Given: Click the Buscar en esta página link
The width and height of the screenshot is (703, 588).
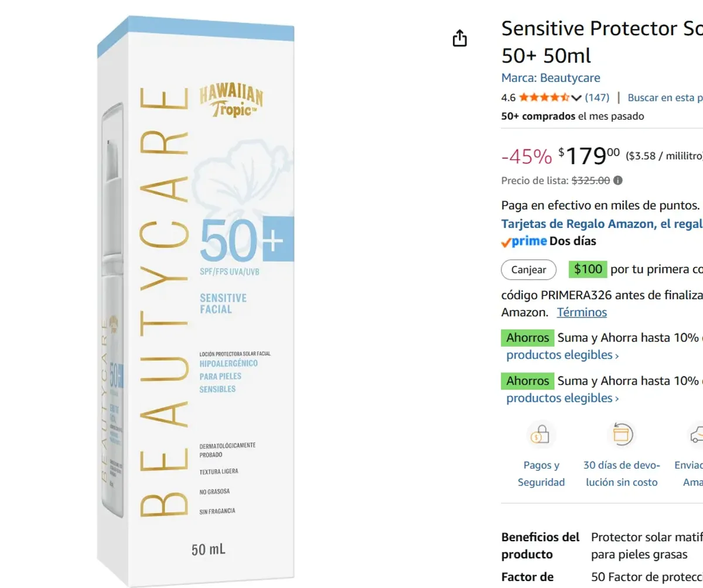Looking at the screenshot, I should [x=665, y=97].
